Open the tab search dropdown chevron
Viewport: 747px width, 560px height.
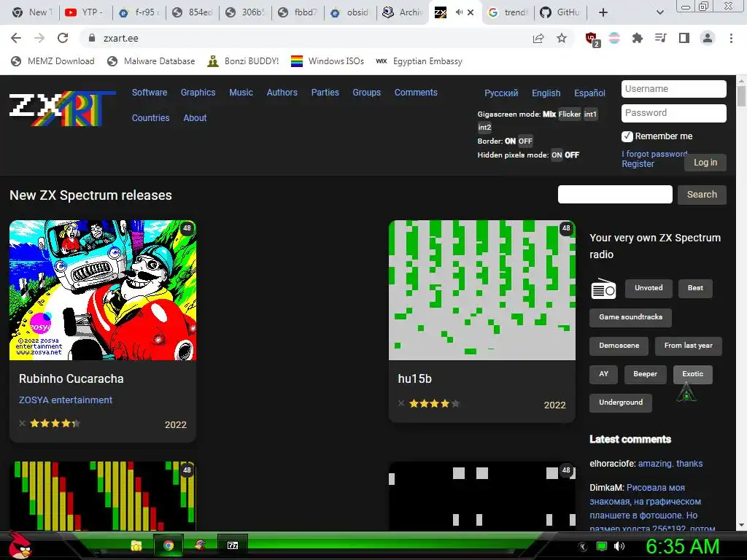tap(659, 12)
